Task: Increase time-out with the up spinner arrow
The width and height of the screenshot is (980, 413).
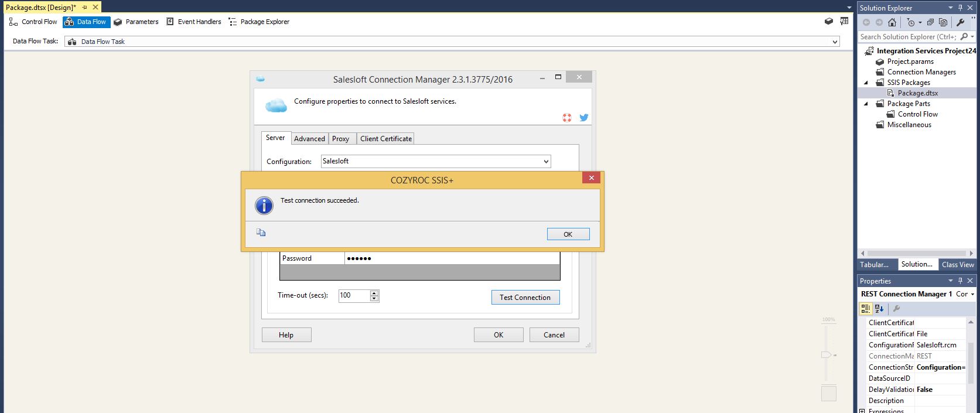Action: [x=374, y=292]
